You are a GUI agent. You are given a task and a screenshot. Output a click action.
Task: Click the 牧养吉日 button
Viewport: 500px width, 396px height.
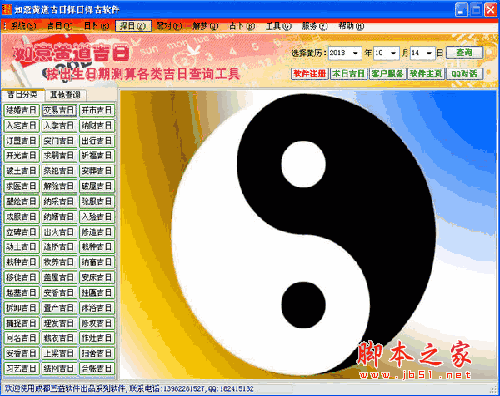click(59, 262)
